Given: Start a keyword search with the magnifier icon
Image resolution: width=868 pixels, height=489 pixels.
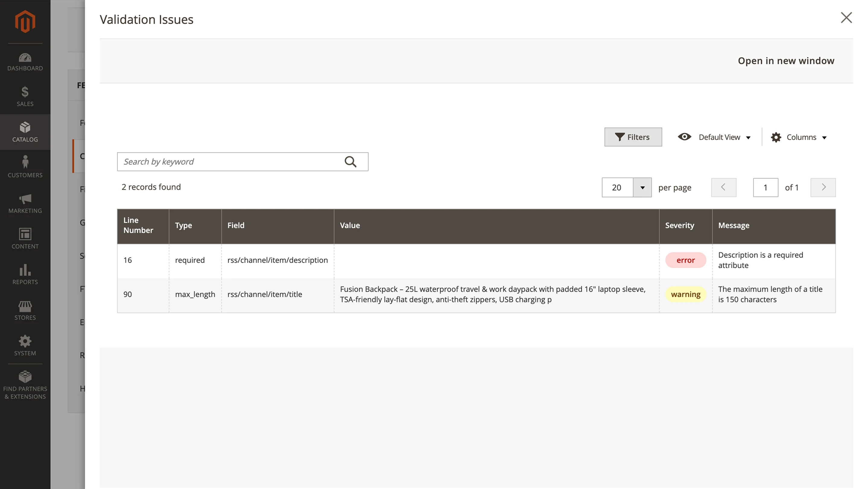Looking at the screenshot, I should [x=351, y=161].
